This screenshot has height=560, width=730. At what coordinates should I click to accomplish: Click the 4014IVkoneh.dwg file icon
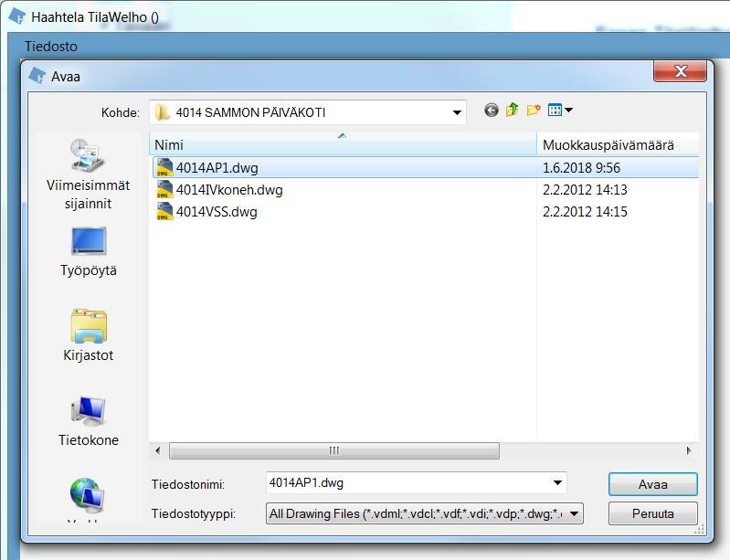click(x=164, y=189)
